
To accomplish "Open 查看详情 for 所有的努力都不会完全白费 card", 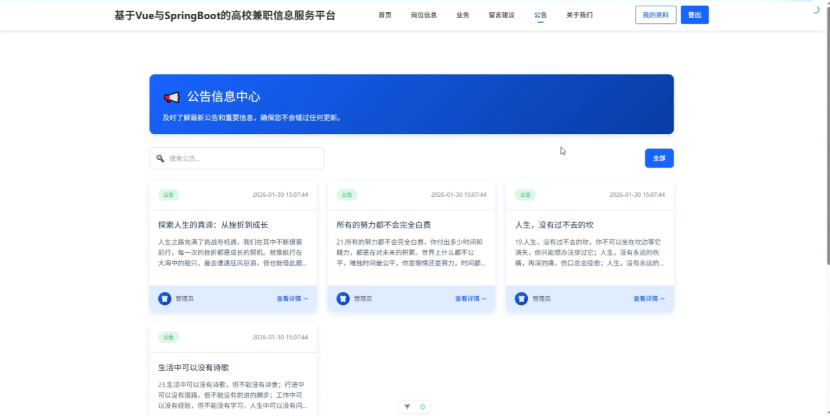I will coord(471,299).
